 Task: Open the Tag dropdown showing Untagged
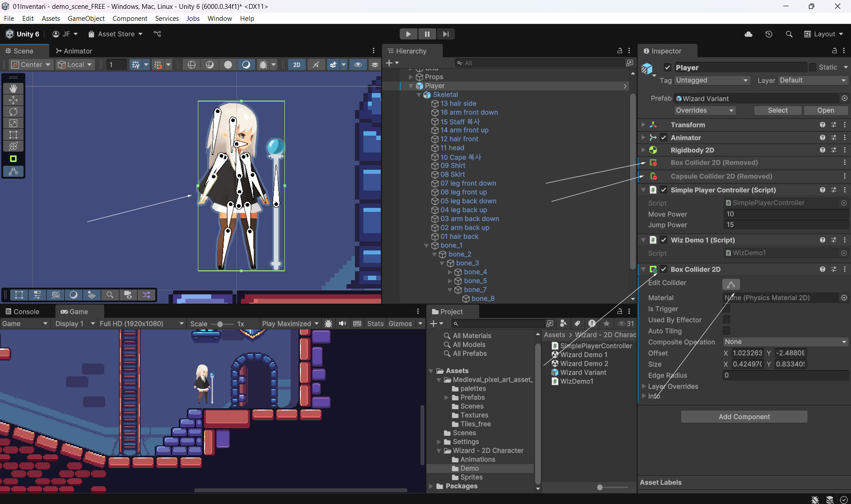click(x=712, y=80)
